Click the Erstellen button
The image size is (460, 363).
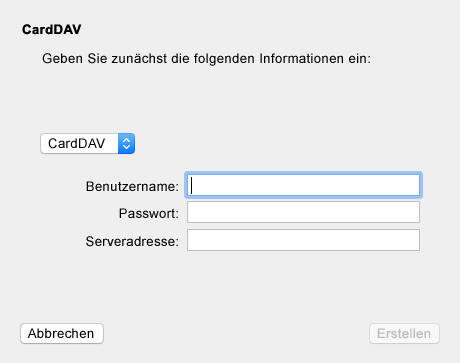click(404, 333)
